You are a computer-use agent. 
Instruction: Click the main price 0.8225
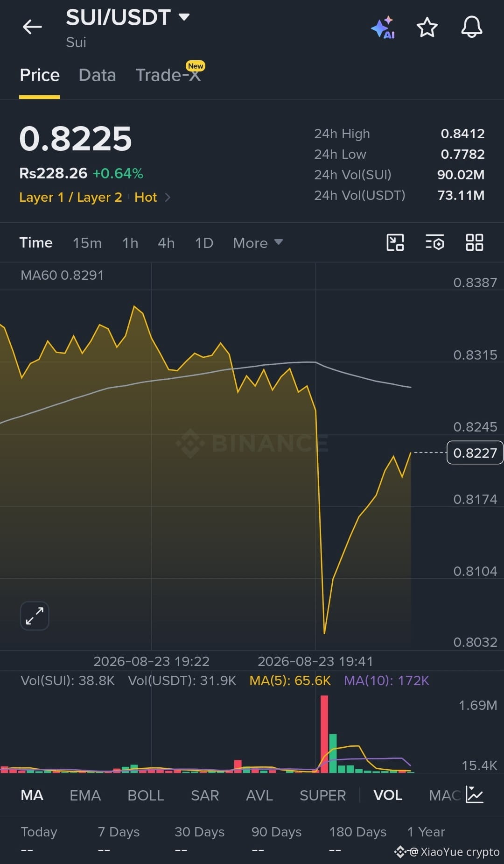[x=76, y=139]
